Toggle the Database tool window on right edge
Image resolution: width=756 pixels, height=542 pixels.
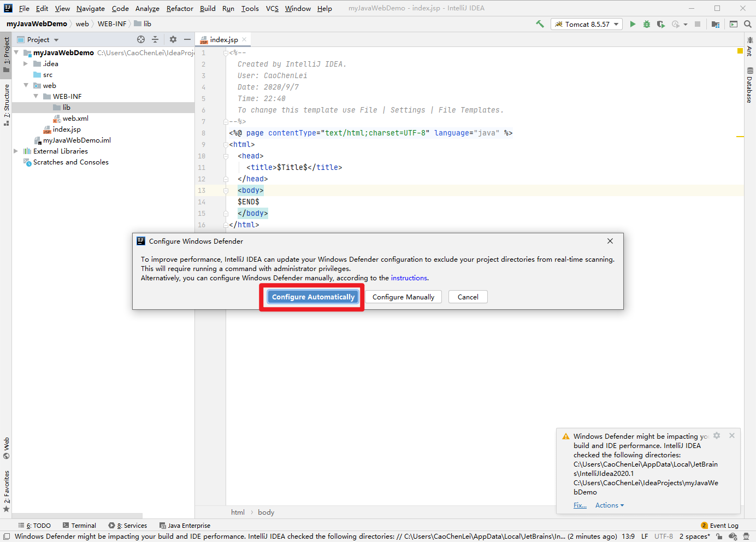pos(749,85)
